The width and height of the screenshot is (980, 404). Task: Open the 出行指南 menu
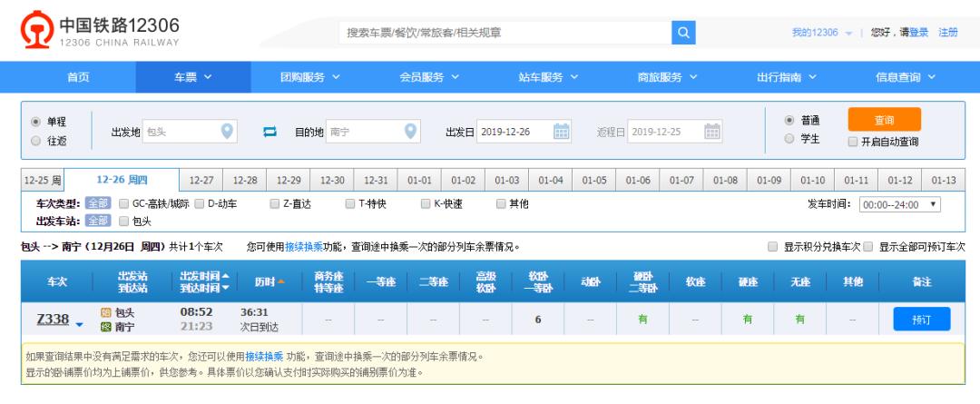tap(787, 77)
